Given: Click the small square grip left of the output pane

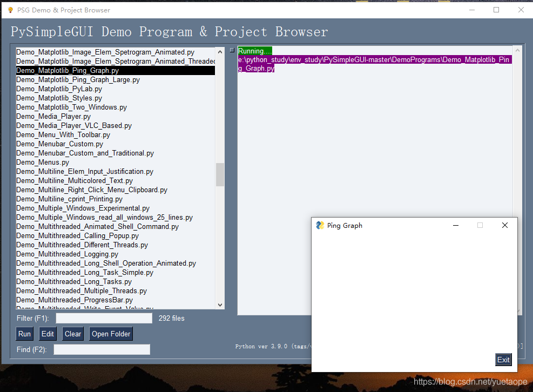Looking at the screenshot, I should tap(232, 50).
